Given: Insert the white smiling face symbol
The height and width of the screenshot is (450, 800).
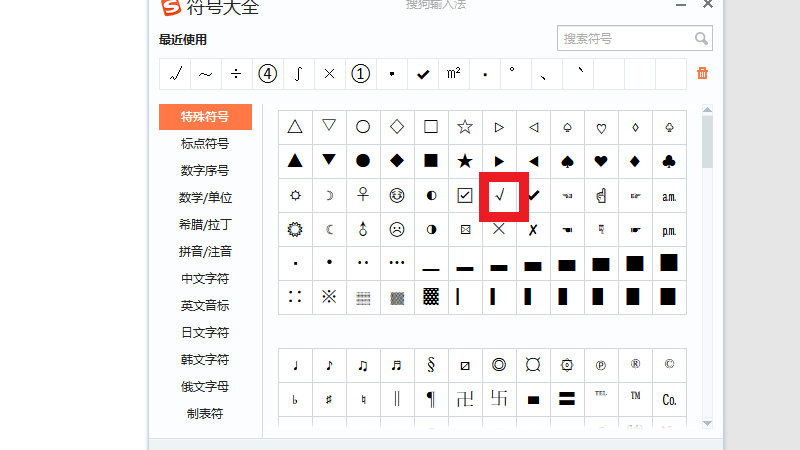Looking at the screenshot, I should 397,195.
